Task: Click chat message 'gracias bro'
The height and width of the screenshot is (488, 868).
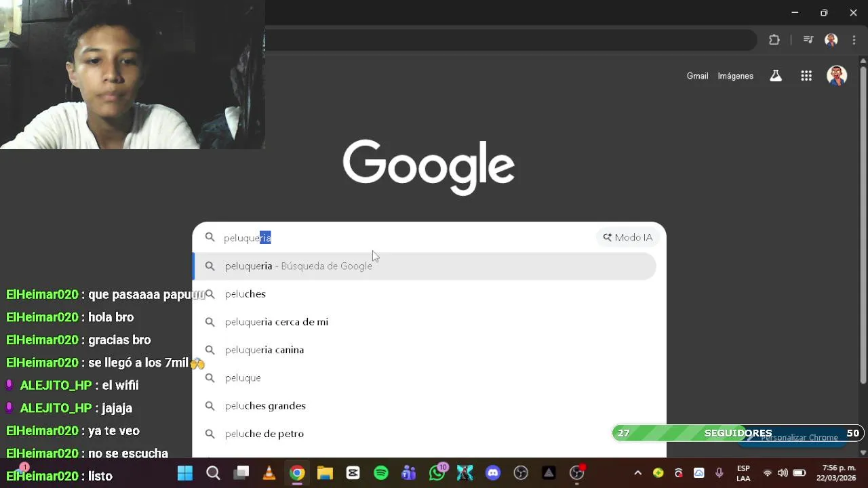Action: [x=119, y=340]
